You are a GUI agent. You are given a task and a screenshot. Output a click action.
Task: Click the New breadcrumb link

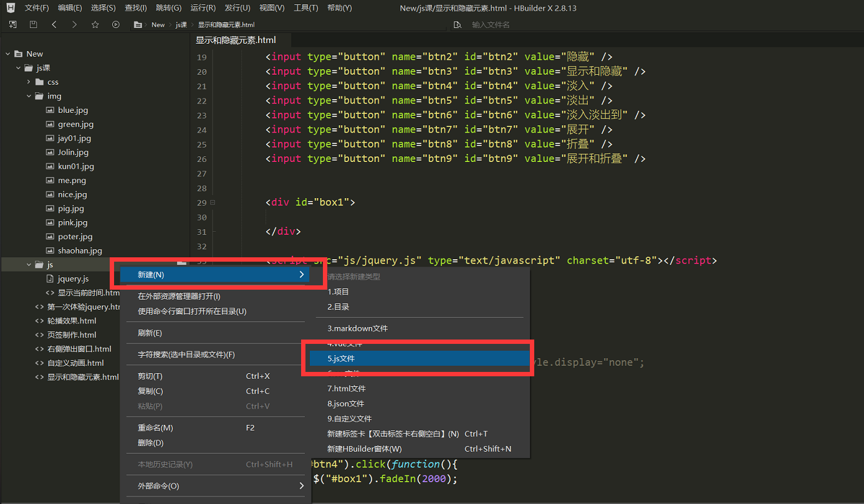(158, 25)
